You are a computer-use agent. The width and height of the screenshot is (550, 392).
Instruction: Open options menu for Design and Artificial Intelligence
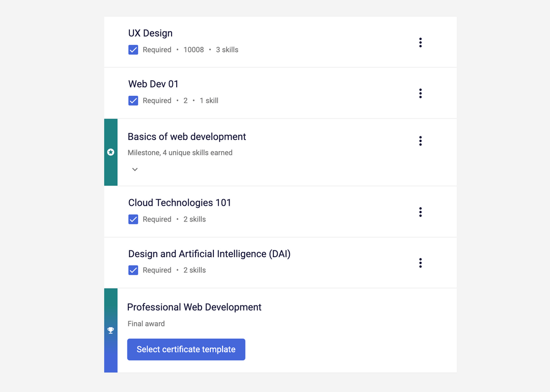coord(420,263)
